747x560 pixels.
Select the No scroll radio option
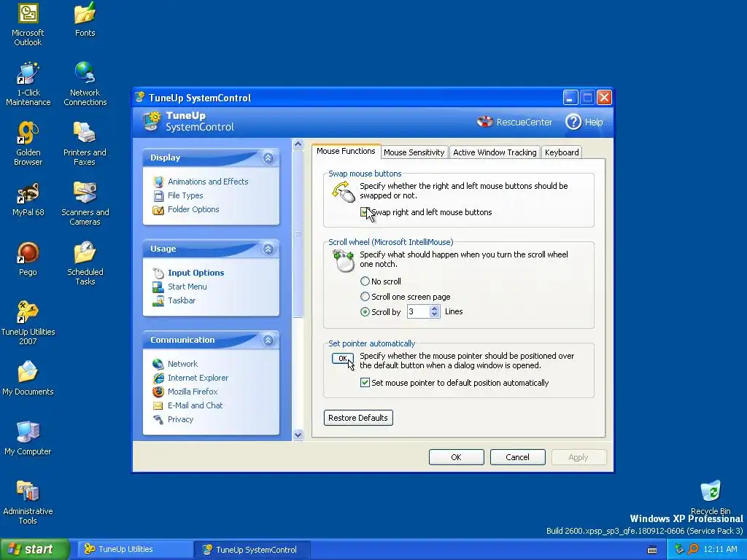tap(365, 281)
